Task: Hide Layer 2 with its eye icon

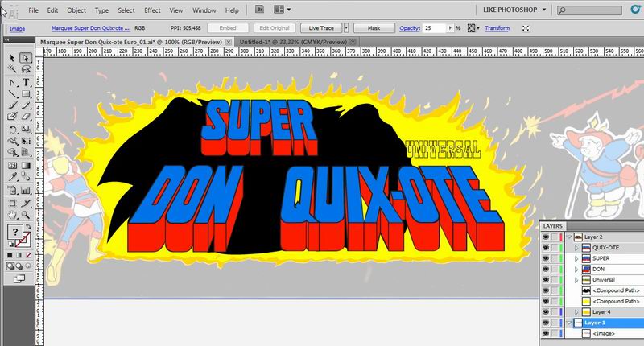Action: [546, 237]
